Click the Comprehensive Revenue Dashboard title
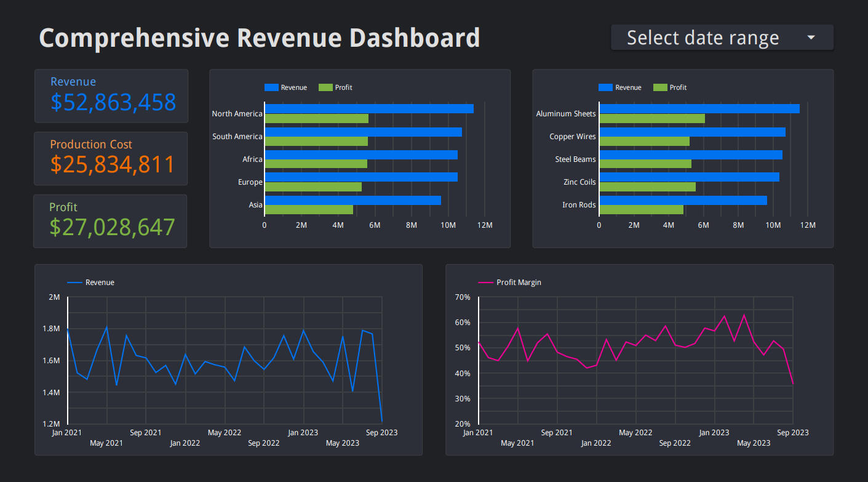The width and height of the screenshot is (868, 482). [259, 38]
